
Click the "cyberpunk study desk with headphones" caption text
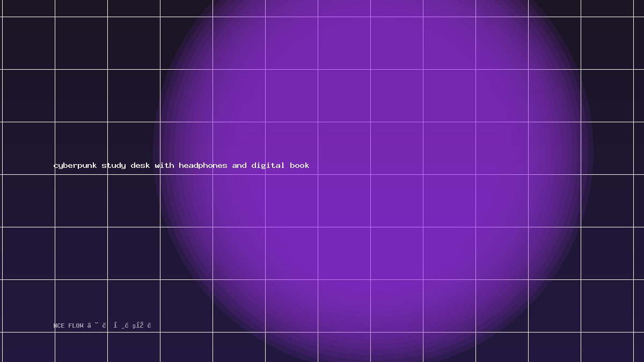141,165
